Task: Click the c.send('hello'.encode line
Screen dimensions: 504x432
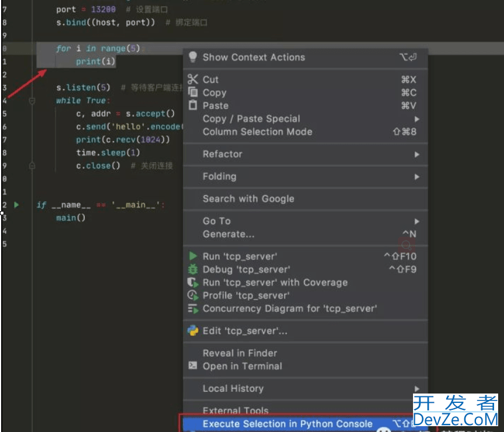Action: click(129, 127)
